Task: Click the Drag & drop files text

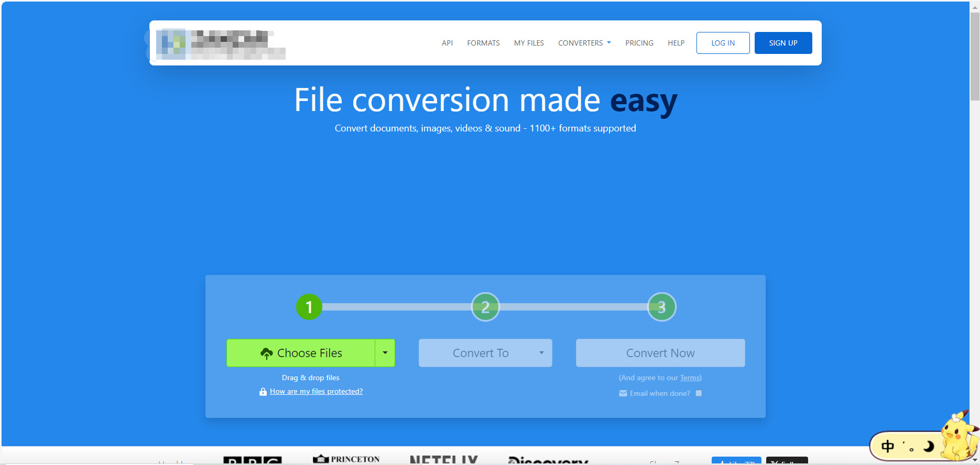Action: pyautogui.click(x=311, y=378)
